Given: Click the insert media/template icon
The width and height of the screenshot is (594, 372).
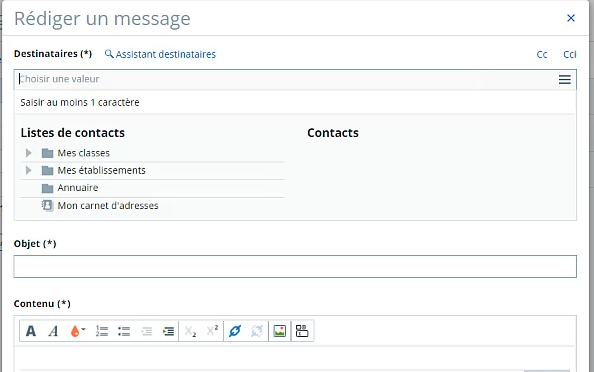Looking at the screenshot, I should [302, 331].
